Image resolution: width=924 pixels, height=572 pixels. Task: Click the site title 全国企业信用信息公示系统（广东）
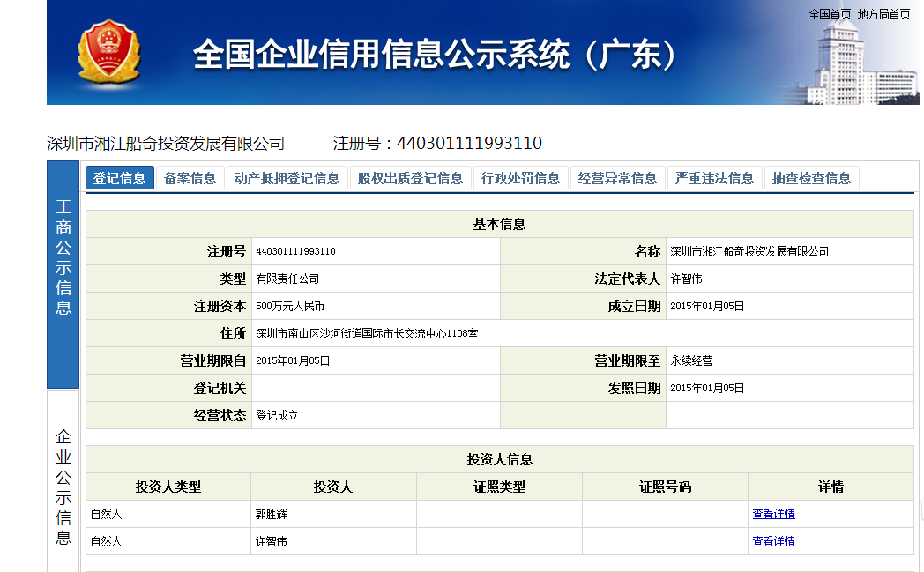click(435, 55)
